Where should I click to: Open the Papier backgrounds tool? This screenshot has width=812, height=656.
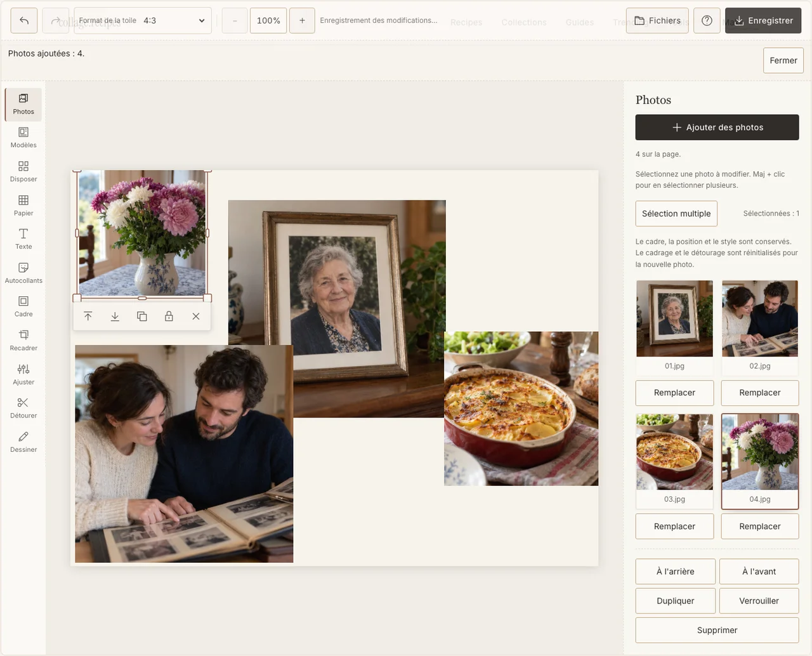coord(23,206)
